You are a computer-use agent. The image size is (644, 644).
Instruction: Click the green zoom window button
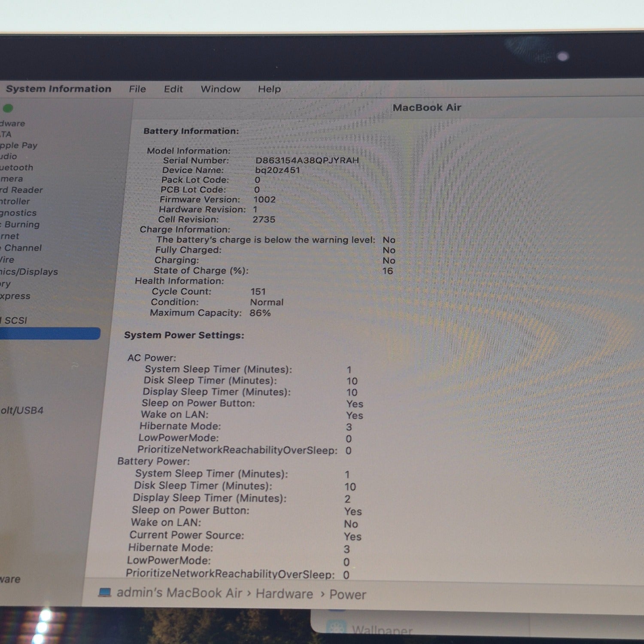[8, 108]
